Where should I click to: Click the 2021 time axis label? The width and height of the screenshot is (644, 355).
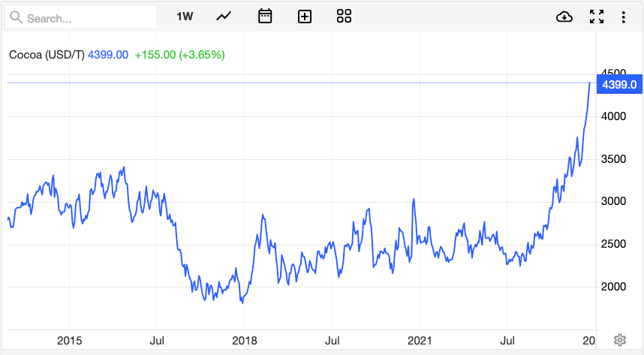click(x=420, y=341)
